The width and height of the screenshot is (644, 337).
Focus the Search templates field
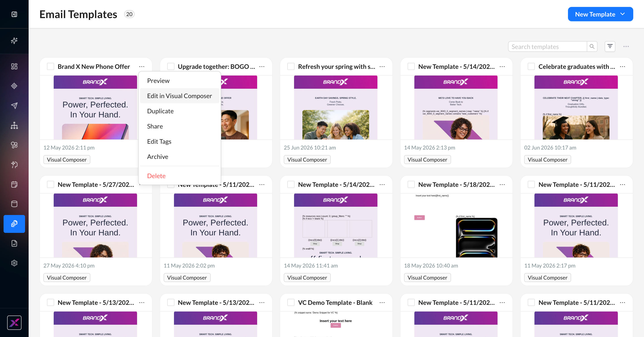[x=547, y=46]
